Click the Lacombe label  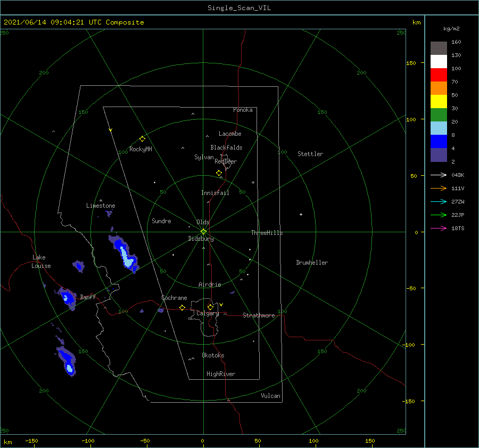click(230, 134)
